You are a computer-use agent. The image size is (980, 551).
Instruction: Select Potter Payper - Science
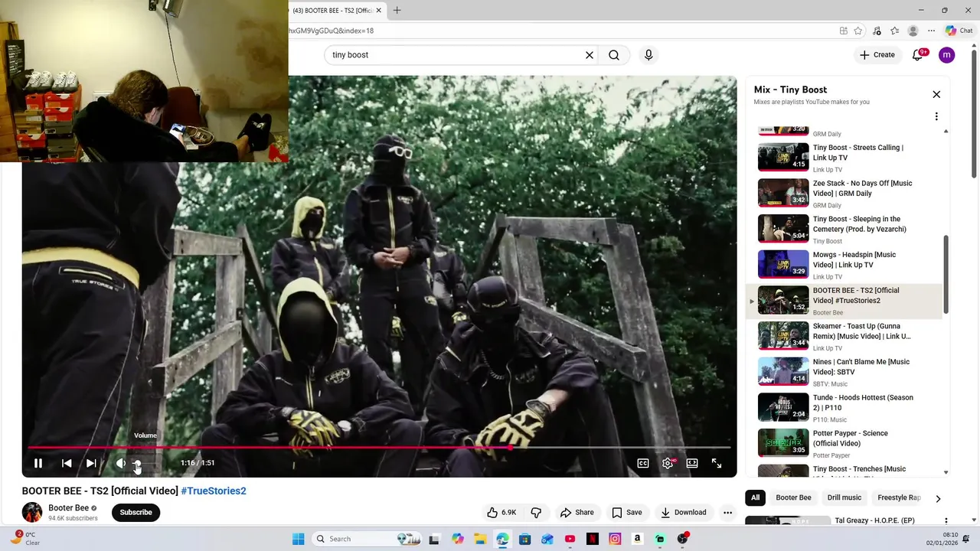(x=844, y=443)
